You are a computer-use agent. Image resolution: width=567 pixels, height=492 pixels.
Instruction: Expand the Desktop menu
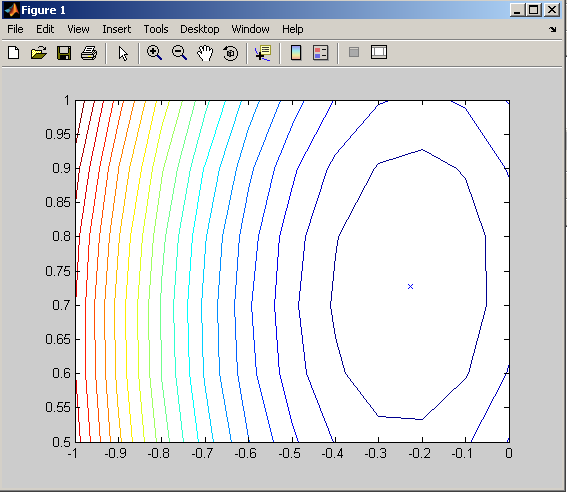point(200,29)
